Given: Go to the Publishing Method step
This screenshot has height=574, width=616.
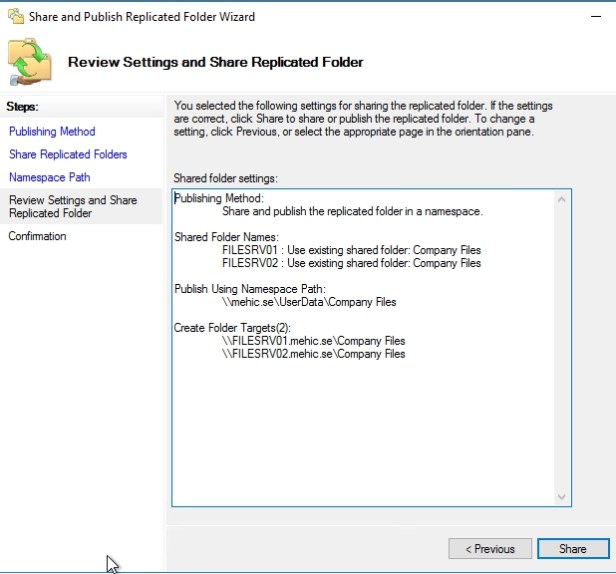Looking at the screenshot, I should click(52, 131).
